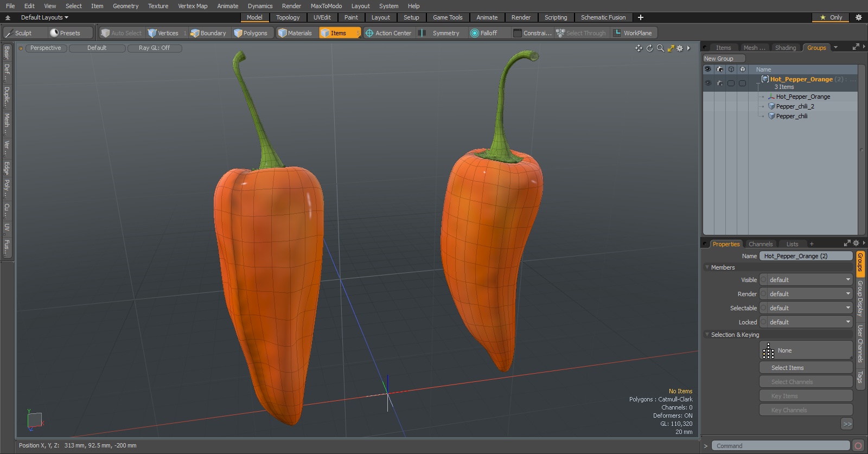Switch to UVEdit layout tab
Viewport: 868px width, 454px height.
[x=322, y=17]
